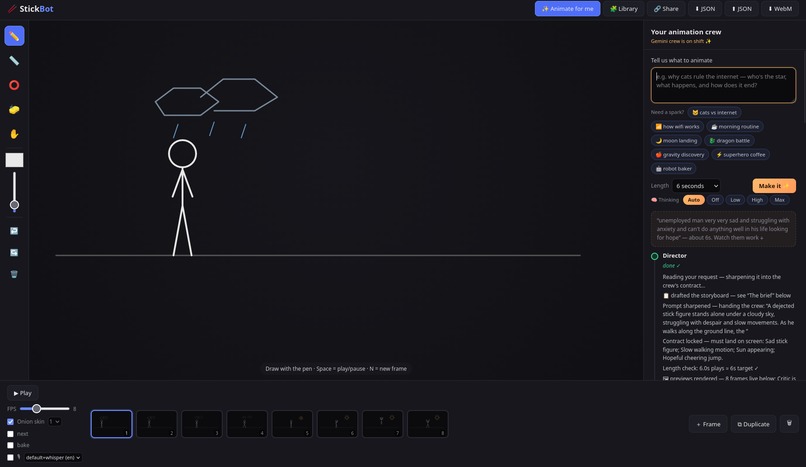
Task: Pick the 'robot baker' spark chip
Action: tap(673, 169)
